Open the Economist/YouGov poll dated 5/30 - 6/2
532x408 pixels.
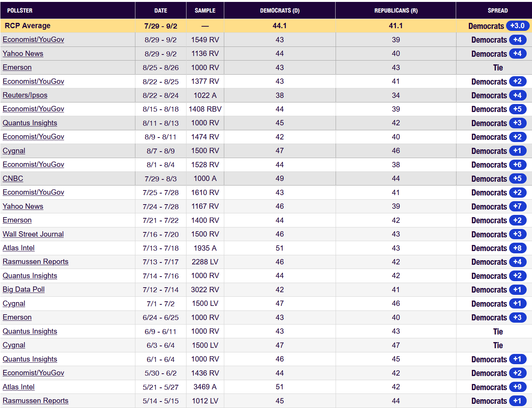33,373
